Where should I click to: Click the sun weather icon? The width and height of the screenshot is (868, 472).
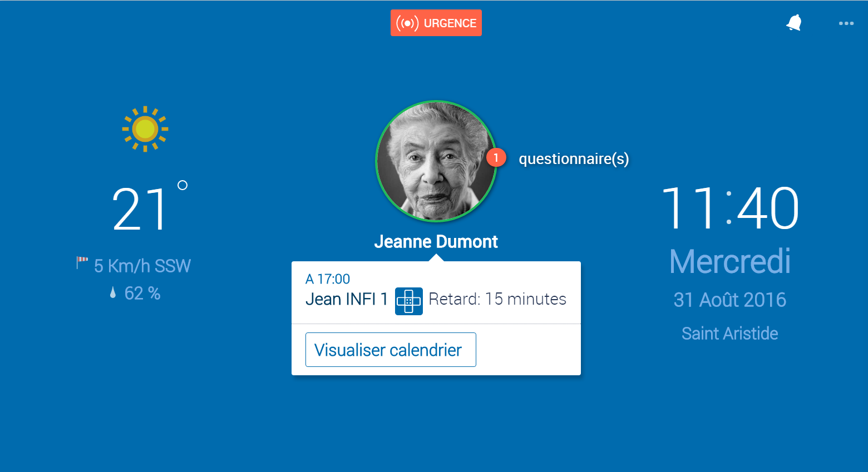[x=145, y=129]
